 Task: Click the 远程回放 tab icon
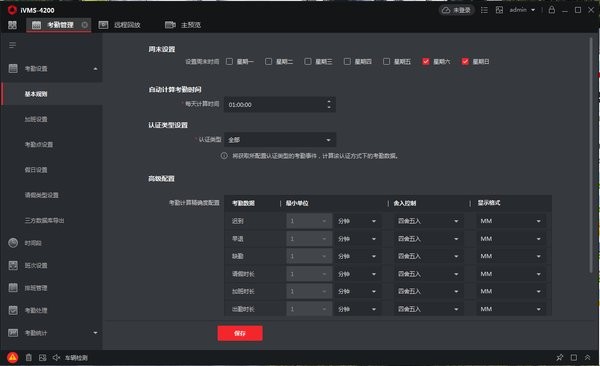103,25
